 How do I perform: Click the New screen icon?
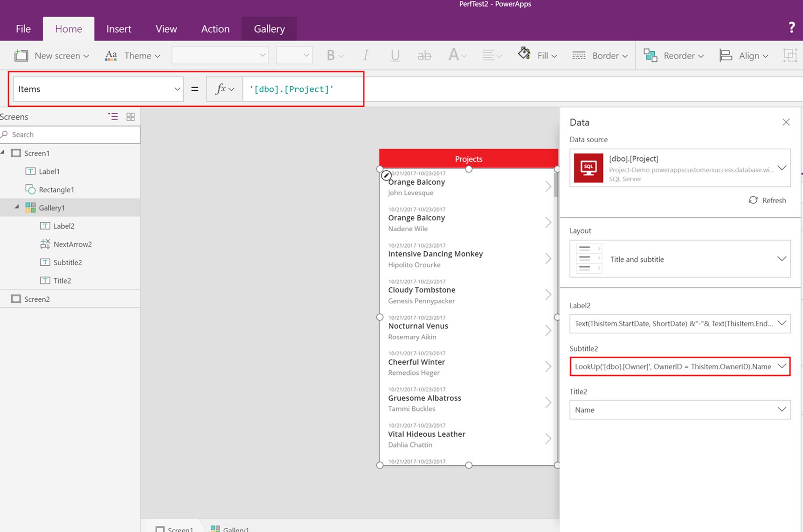coord(21,55)
